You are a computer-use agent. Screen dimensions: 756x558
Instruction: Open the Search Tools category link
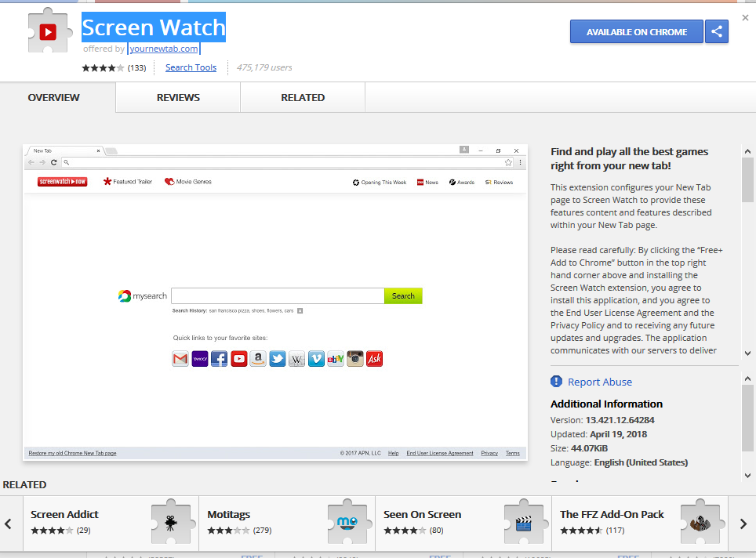click(191, 67)
